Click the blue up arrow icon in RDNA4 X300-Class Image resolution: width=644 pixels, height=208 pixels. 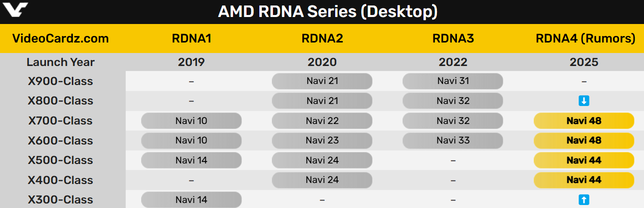pyautogui.click(x=584, y=200)
